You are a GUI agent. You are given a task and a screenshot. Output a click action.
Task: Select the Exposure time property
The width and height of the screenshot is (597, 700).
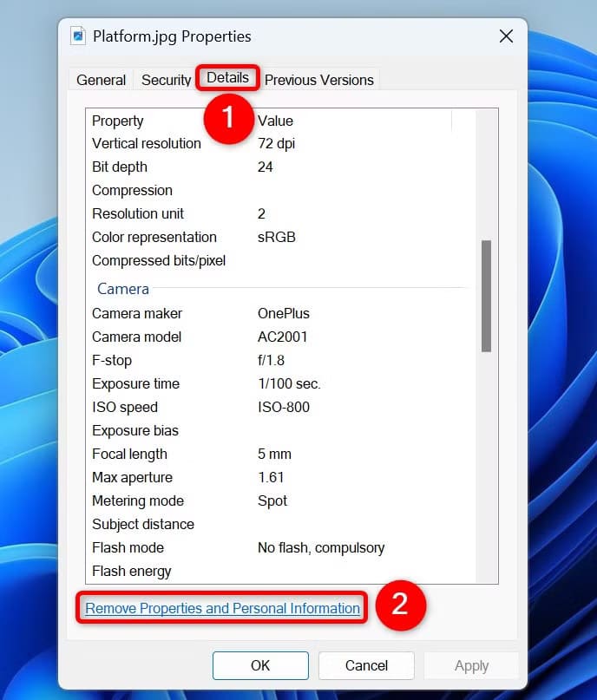pos(135,384)
